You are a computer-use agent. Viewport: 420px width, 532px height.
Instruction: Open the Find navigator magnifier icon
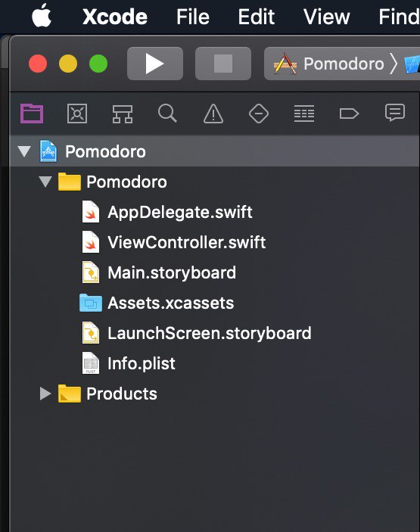coord(167,113)
